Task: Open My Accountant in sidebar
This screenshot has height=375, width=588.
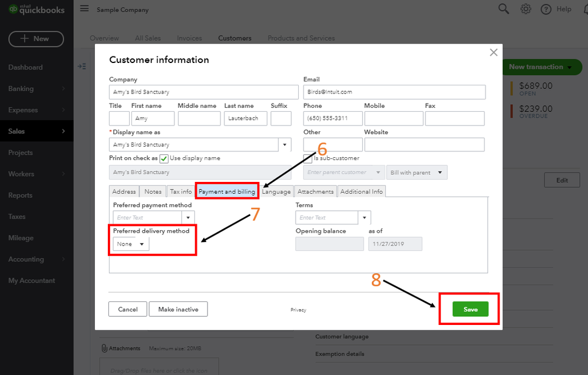Action: [x=31, y=281]
